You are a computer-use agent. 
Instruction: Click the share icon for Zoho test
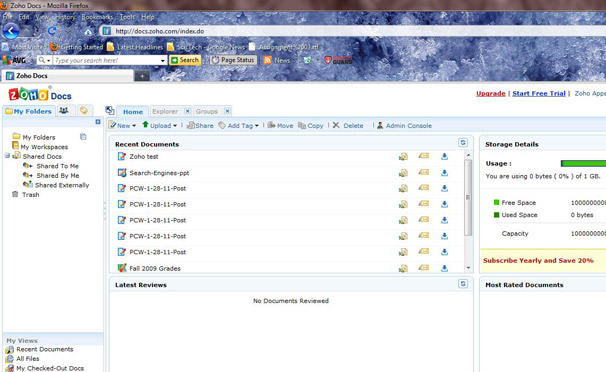pos(403,156)
